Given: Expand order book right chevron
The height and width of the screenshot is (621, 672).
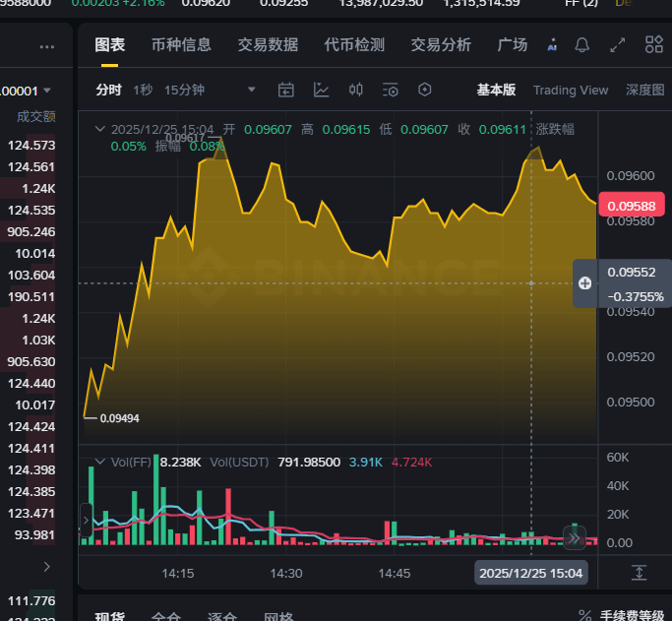Looking at the screenshot, I should [47, 567].
